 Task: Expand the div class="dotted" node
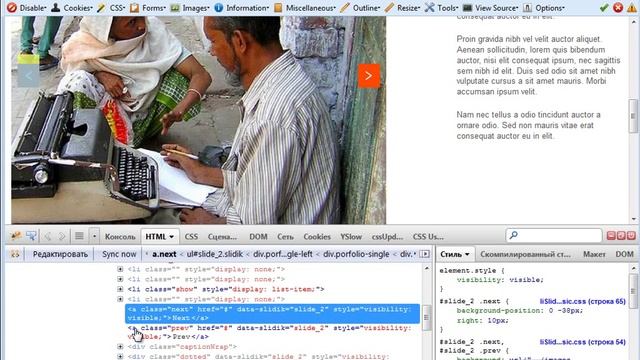[x=120, y=356]
